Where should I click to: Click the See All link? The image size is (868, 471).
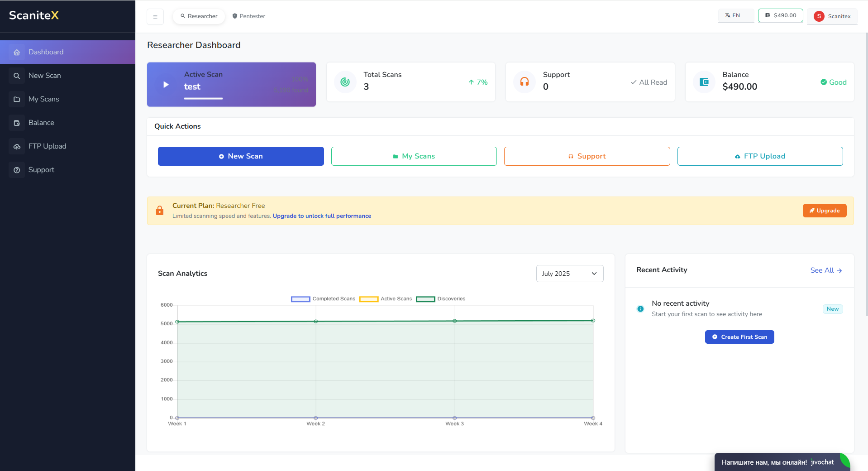826,270
